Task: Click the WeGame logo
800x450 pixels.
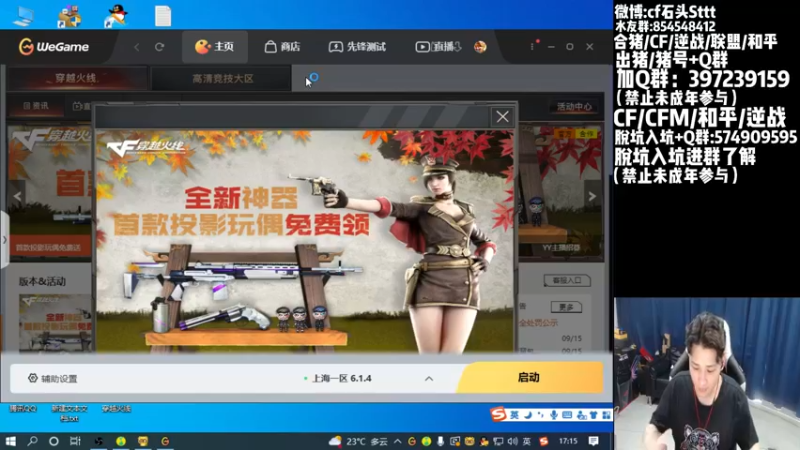Action: coord(54,47)
